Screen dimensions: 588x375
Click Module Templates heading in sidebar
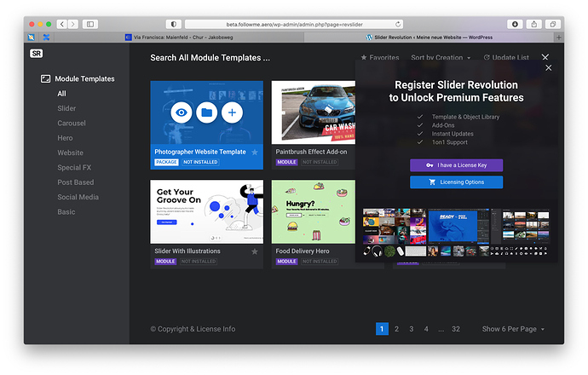(x=84, y=78)
